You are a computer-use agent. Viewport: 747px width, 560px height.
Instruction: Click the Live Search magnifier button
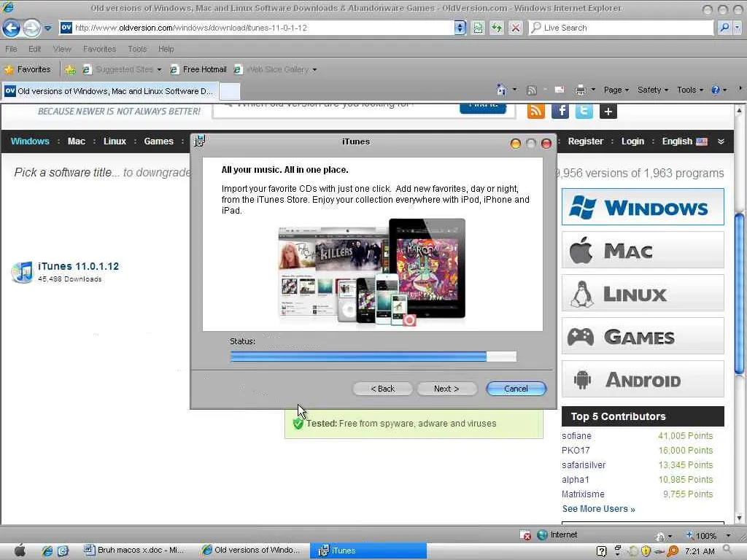click(724, 28)
